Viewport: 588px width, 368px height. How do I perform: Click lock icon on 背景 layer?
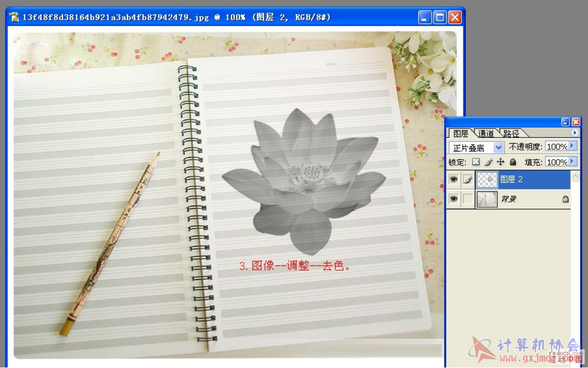pos(565,199)
